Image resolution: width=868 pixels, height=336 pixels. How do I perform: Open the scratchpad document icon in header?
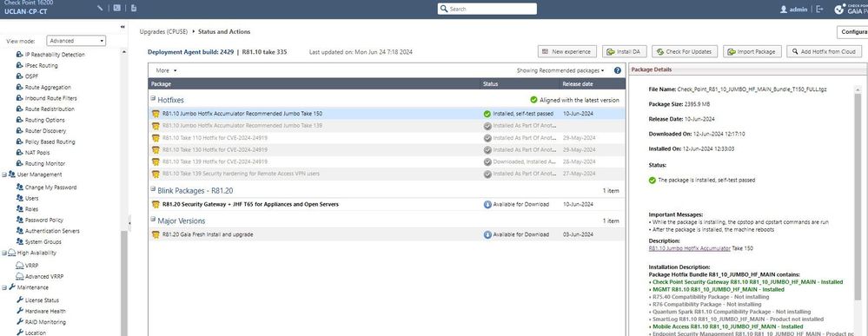point(134,9)
